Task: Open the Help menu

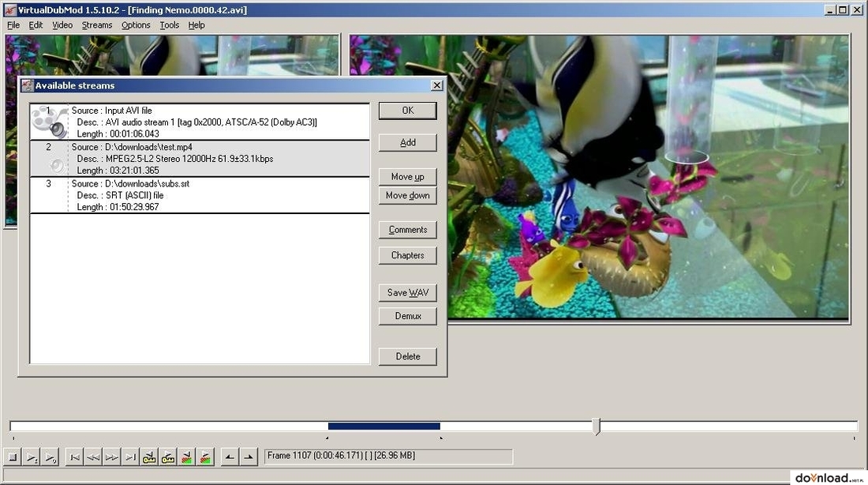Action: [x=196, y=25]
